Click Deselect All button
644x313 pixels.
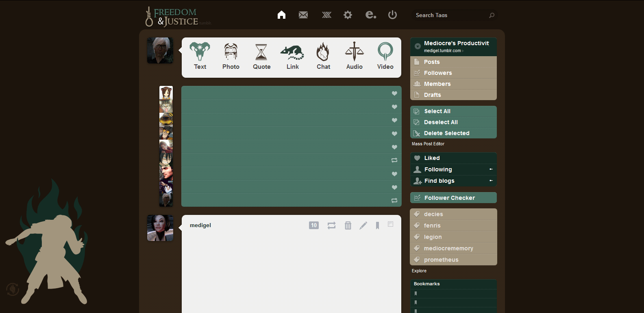[453, 122]
